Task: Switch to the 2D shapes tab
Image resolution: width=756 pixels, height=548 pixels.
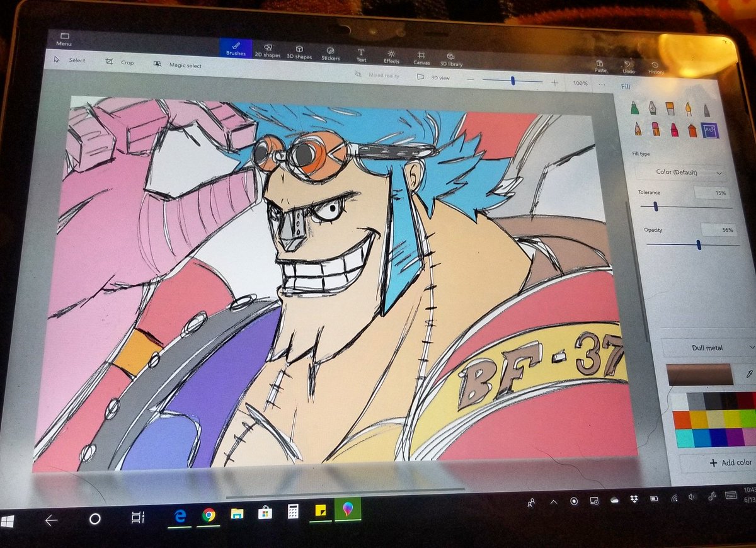Action: click(268, 50)
